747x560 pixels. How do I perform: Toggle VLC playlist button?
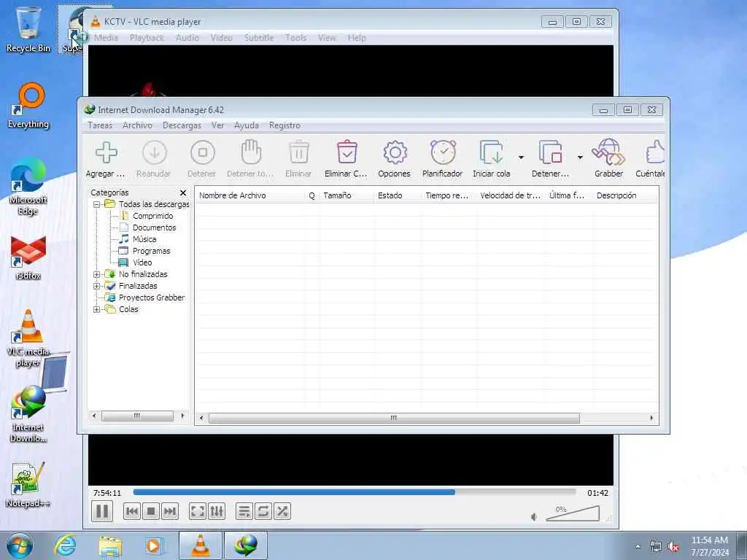click(244, 511)
